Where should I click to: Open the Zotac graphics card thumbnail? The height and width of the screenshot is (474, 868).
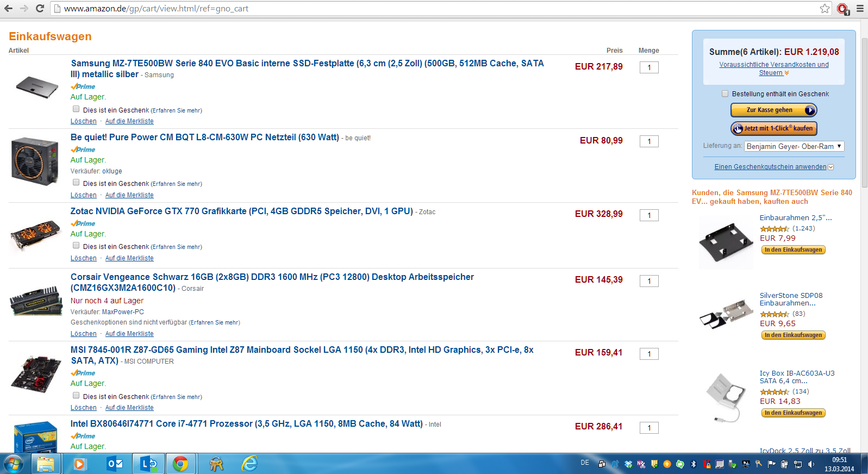(36, 235)
